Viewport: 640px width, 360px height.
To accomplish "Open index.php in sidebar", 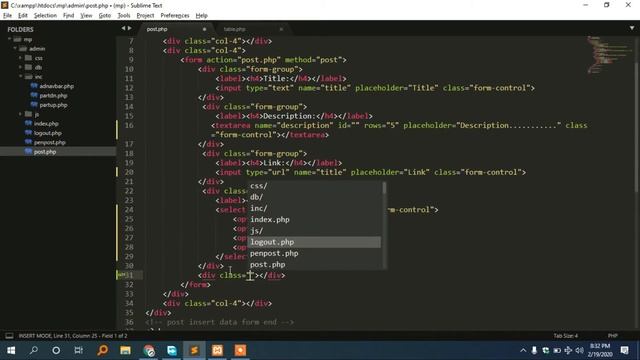I will (46, 124).
